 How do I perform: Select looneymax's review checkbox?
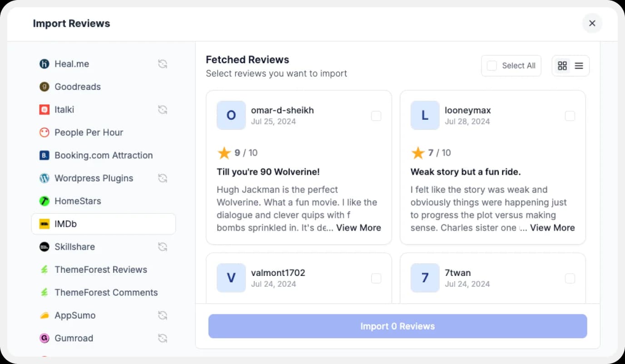(x=570, y=116)
